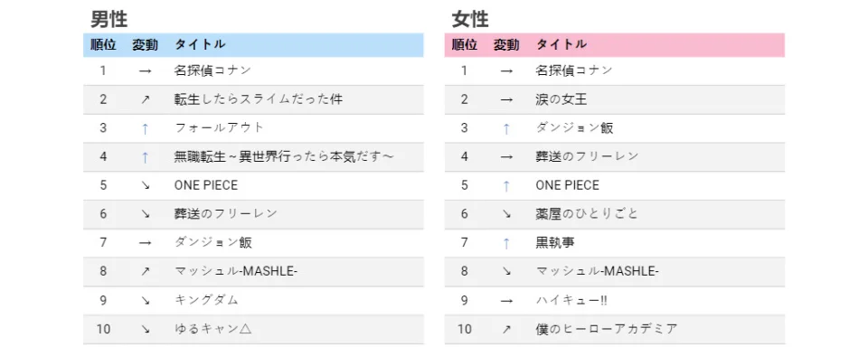Click blue up arrow beside 無職転生 title
Viewport: 868px width, 347px height.
click(x=145, y=157)
